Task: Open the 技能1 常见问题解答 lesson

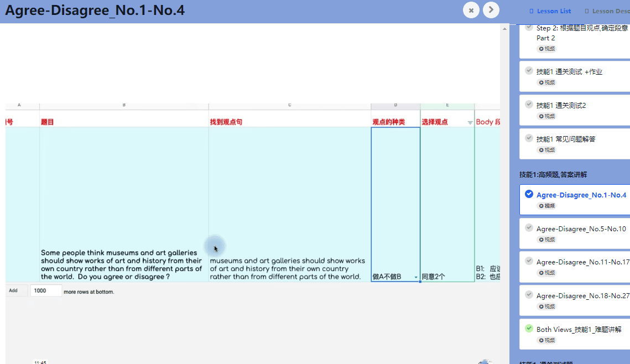Action: click(565, 139)
